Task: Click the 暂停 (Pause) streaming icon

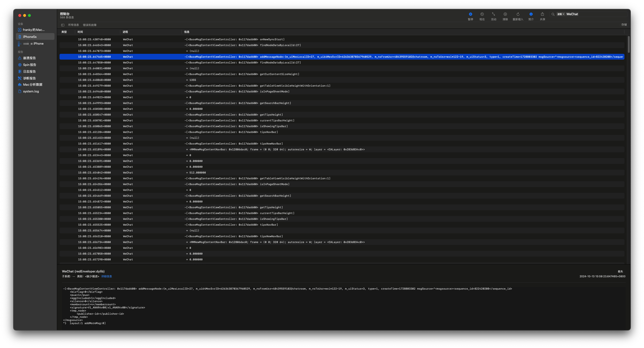Action: point(470,14)
